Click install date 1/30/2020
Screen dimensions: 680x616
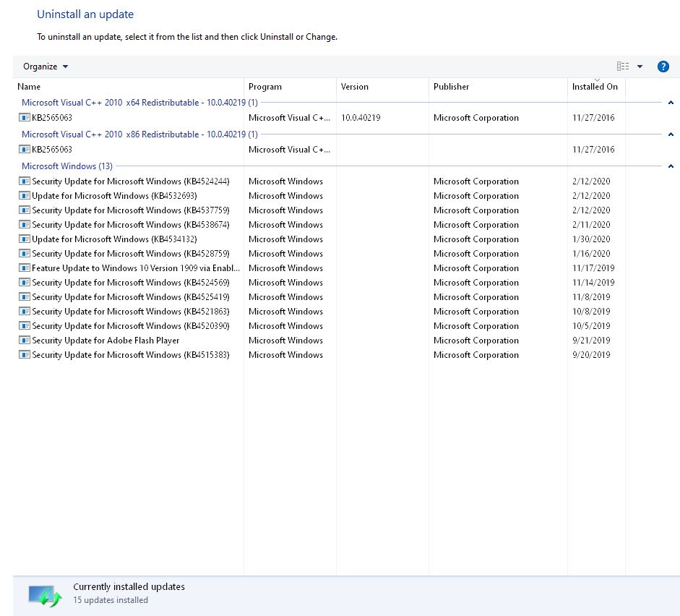(591, 239)
